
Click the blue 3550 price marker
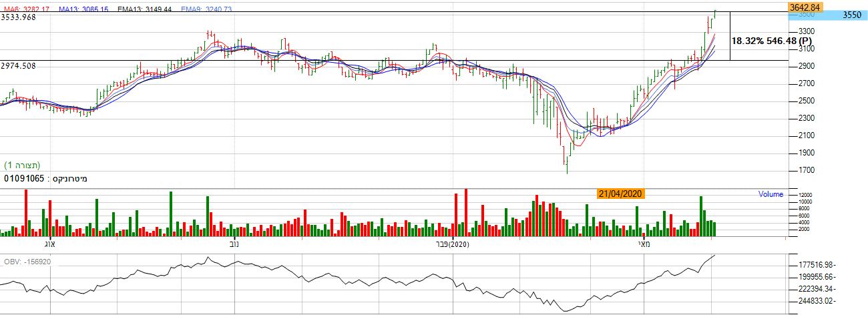[x=851, y=15]
